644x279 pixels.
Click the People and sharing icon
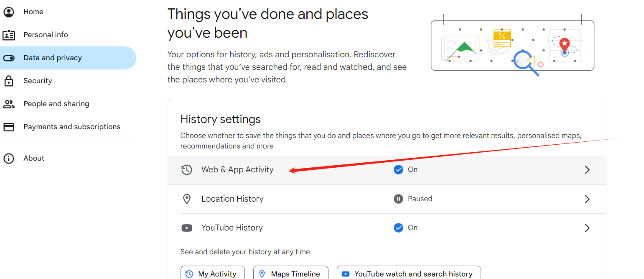tap(9, 104)
